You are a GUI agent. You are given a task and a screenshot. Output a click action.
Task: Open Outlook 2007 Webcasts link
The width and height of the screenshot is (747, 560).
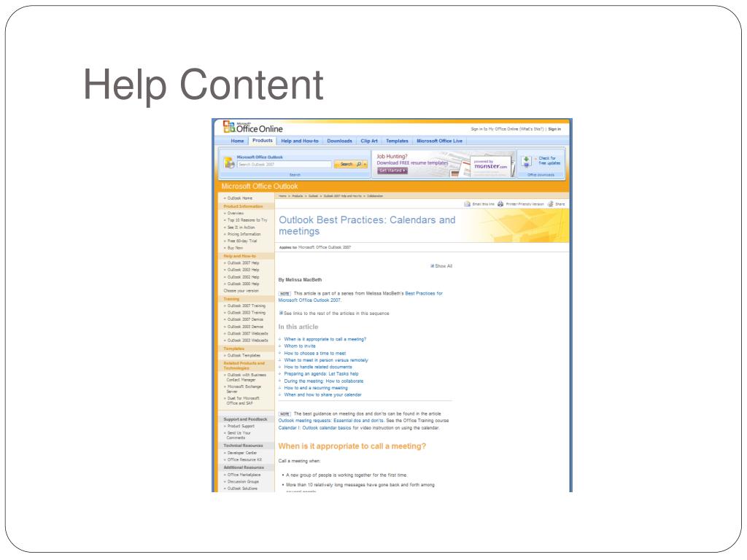pyautogui.click(x=248, y=334)
